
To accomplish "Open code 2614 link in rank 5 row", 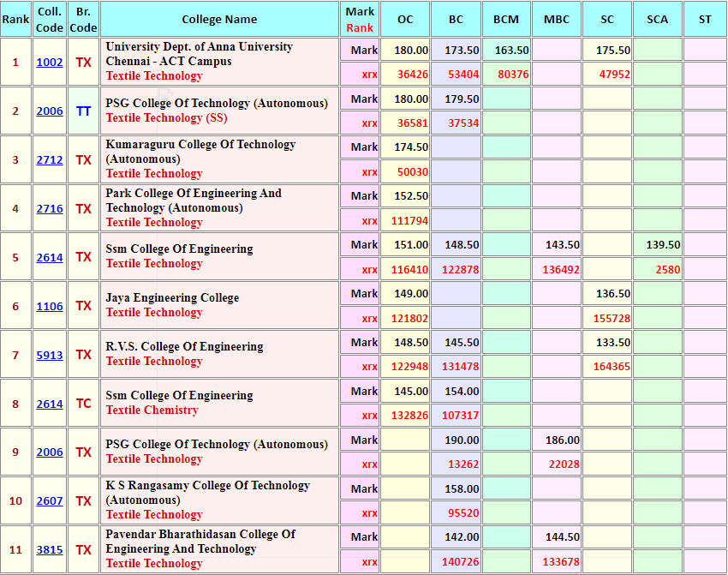I will [x=50, y=257].
